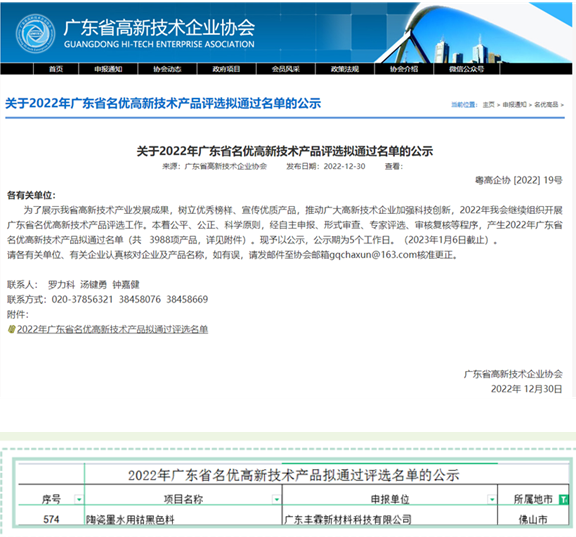
Task: Click the attachment file icon
Action: 11,329
